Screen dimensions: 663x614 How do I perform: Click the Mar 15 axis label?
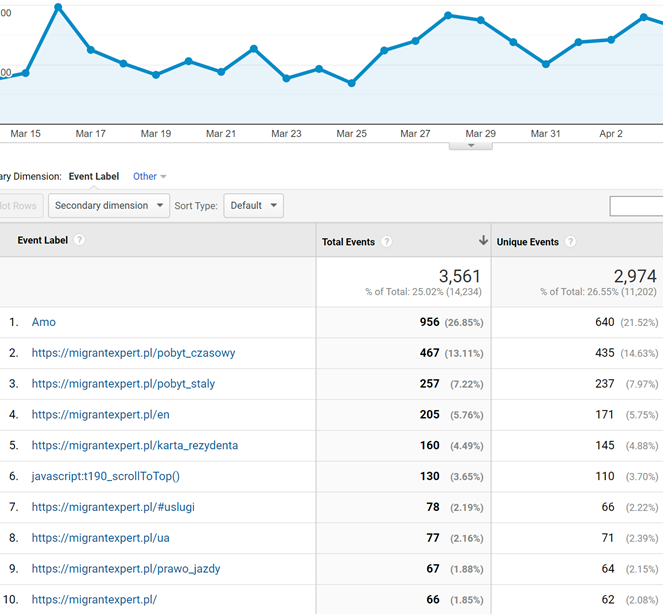tap(25, 134)
